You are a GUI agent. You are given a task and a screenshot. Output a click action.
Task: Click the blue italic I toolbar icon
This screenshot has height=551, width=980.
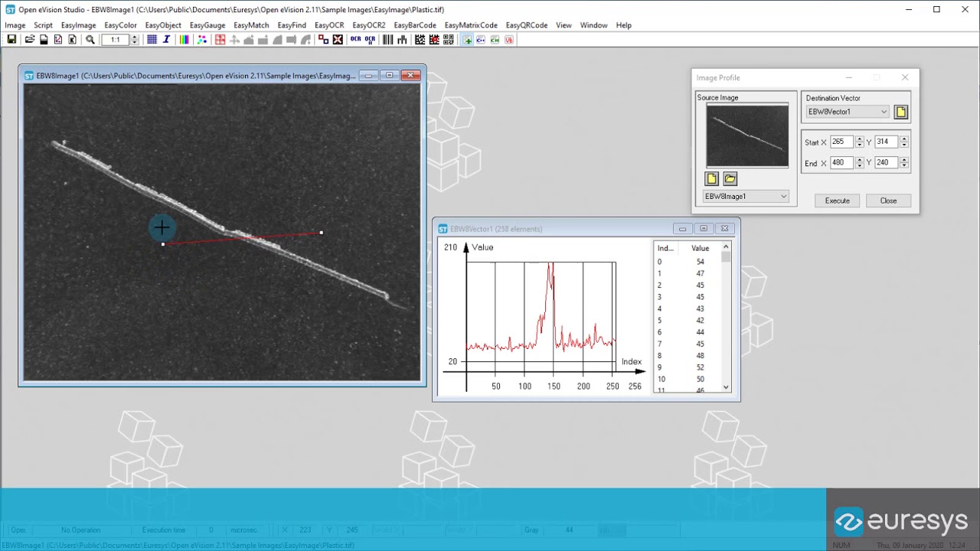pyautogui.click(x=166, y=39)
